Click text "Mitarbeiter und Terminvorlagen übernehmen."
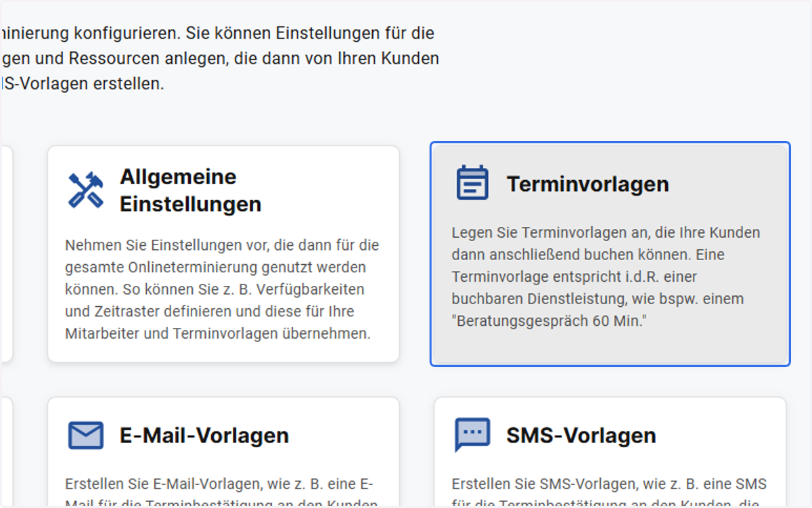 click(218, 333)
